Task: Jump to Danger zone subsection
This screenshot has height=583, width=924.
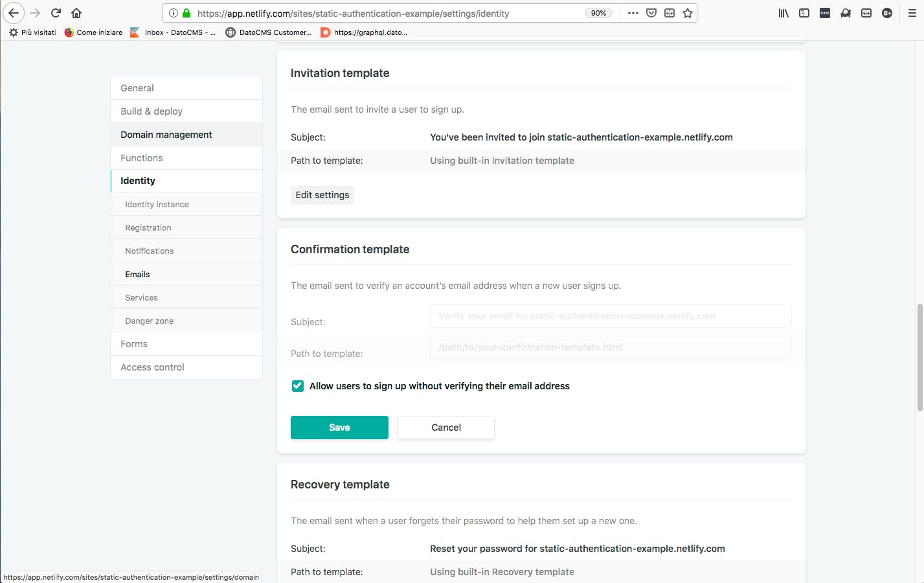Action: pos(186,321)
